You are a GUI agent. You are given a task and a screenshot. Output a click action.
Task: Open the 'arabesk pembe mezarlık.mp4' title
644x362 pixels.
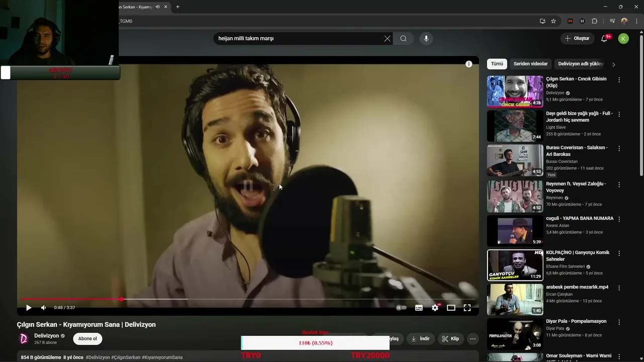pyautogui.click(x=577, y=287)
